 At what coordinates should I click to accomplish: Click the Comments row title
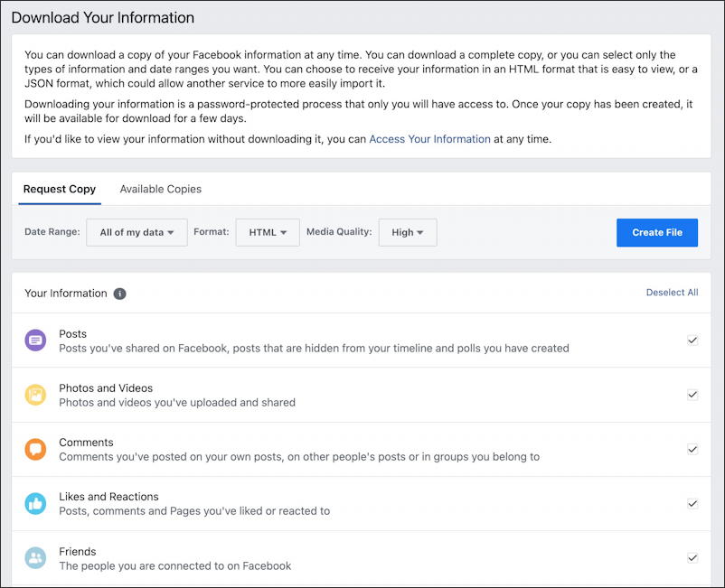click(x=86, y=443)
